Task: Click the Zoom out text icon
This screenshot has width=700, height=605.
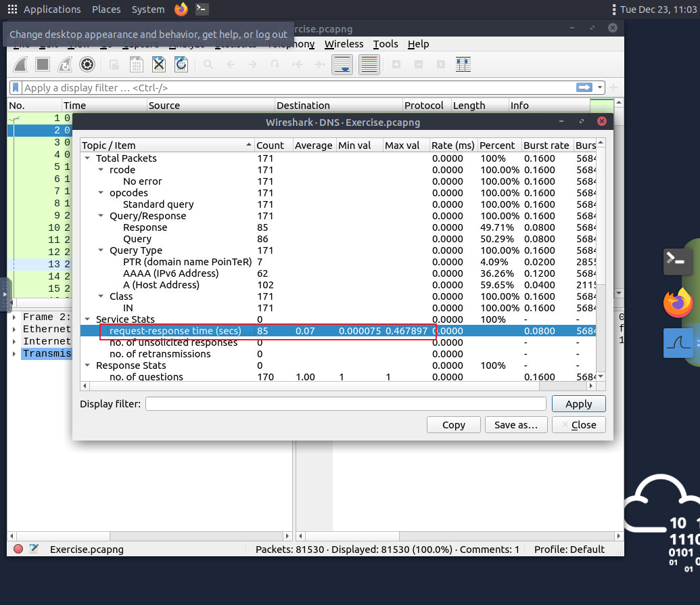Action: pyautogui.click(x=418, y=65)
